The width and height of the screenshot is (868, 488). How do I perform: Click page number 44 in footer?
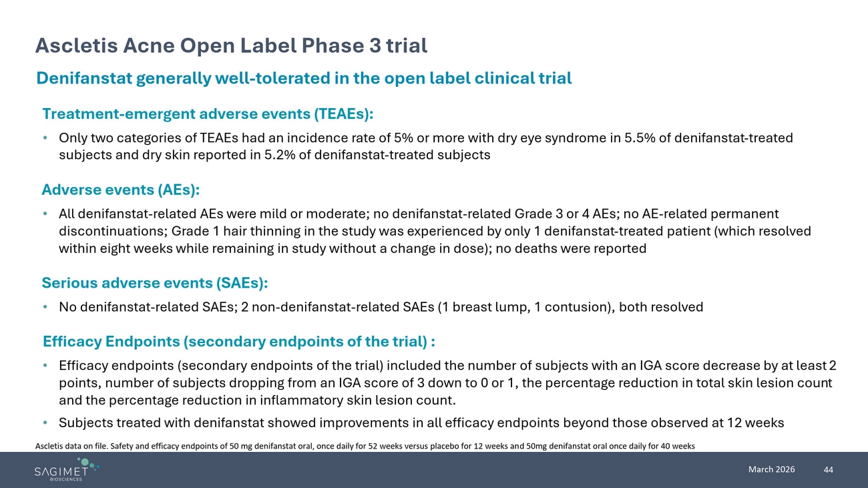coord(828,470)
